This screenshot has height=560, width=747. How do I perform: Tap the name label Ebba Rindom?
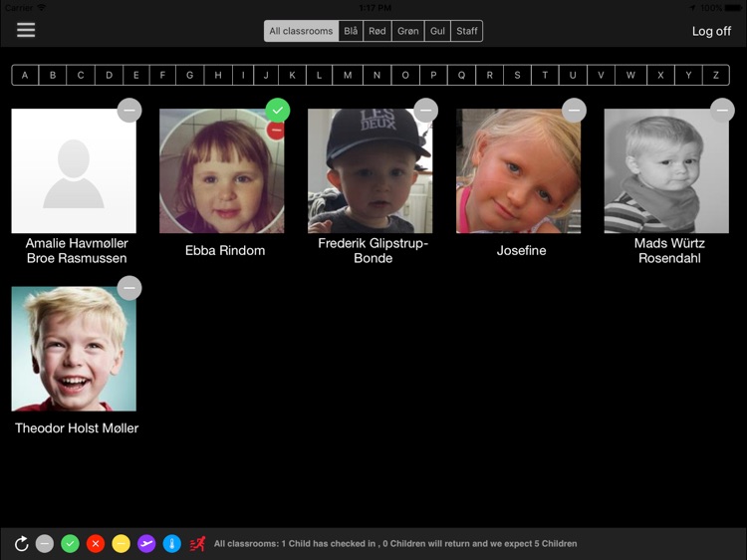pyautogui.click(x=225, y=250)
